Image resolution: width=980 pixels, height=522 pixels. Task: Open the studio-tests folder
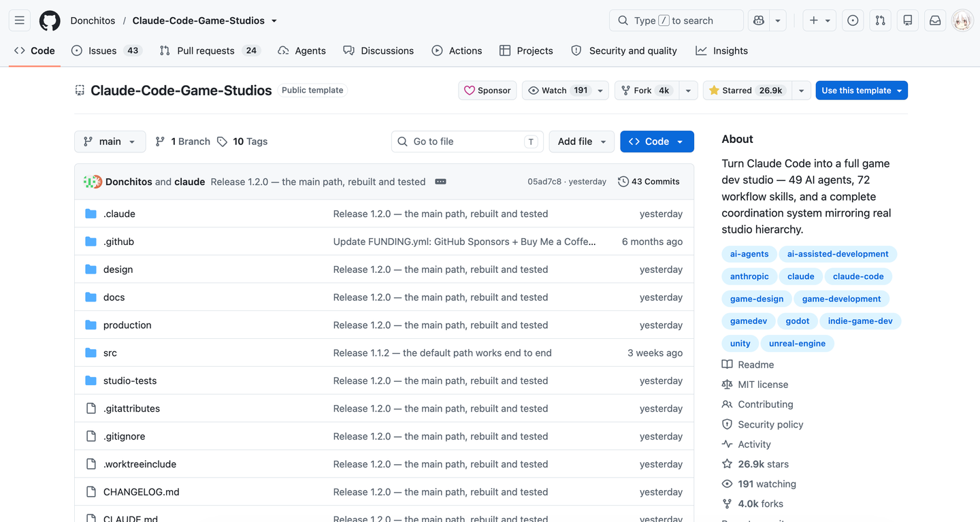click(130, 380)
